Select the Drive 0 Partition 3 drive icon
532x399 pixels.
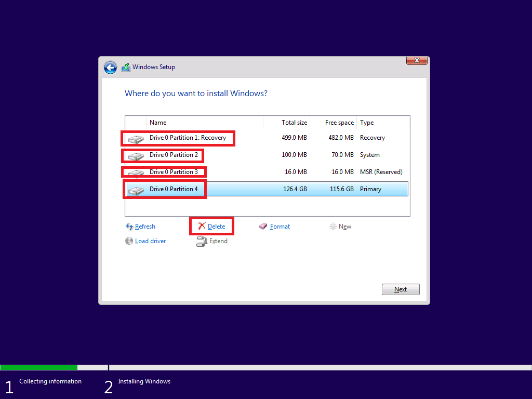click(136, 173)
